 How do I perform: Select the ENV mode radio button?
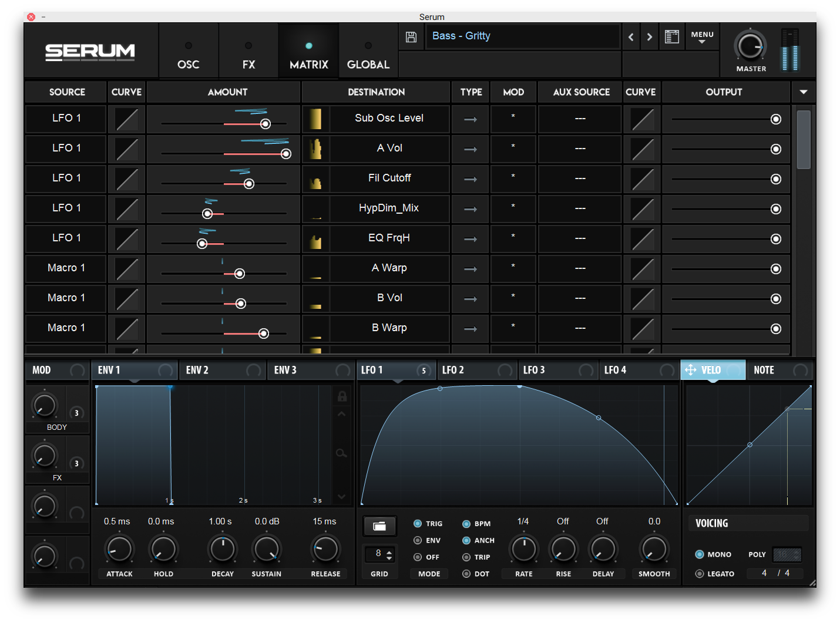(x=418, y=540)
